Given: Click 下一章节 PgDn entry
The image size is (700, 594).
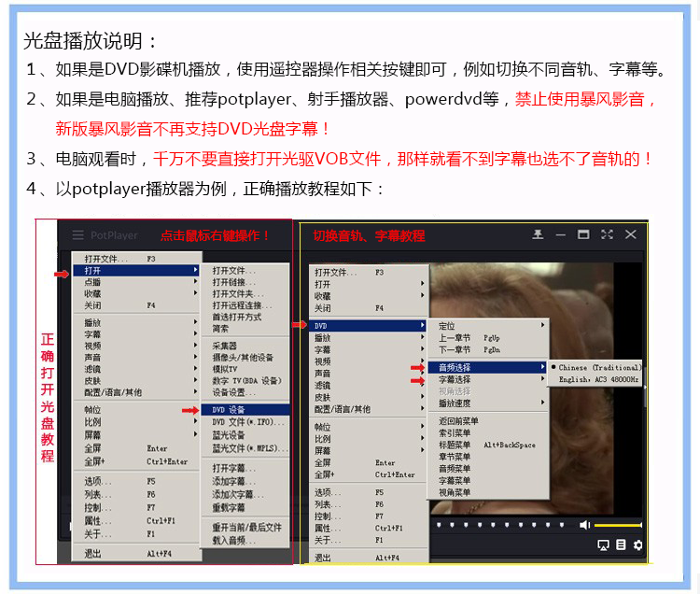Looking at the screenshot, I should click(487, 349).
